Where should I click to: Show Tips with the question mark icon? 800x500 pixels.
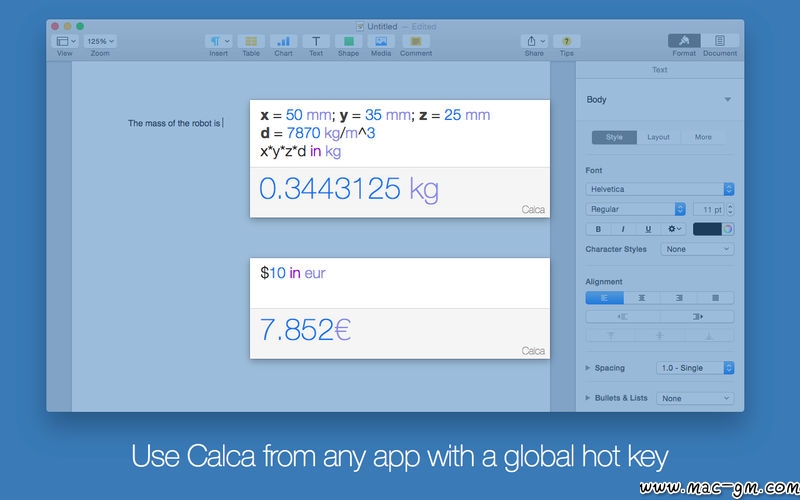(566, 41)
